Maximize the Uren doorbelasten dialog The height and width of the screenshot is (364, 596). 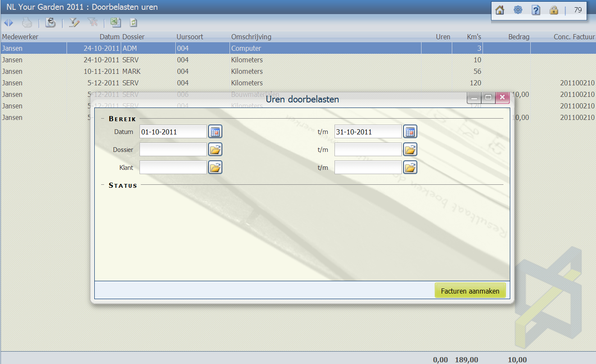pos(488,98)
